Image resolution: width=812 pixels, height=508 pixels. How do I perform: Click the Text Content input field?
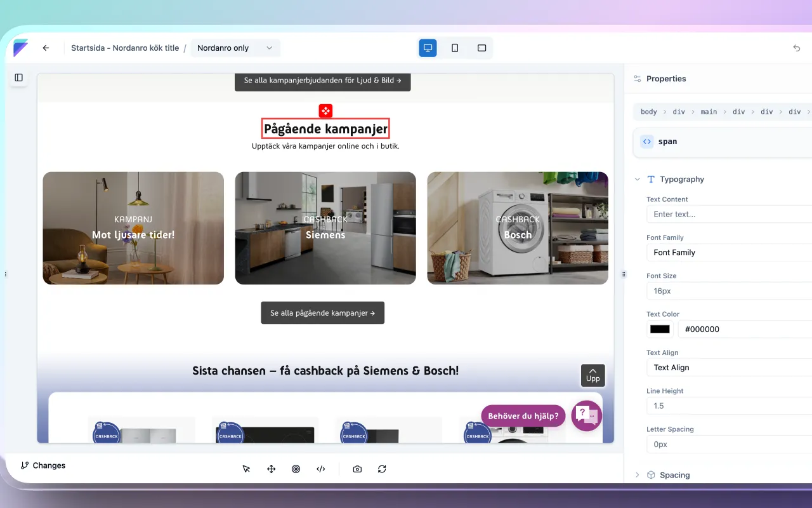click(730, 214)
